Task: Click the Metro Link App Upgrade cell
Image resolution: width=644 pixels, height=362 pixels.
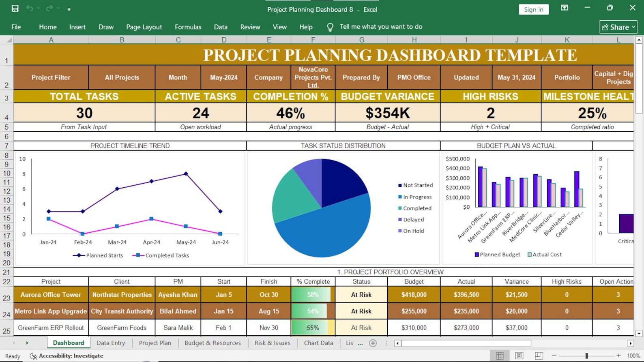Action: point(51,311)
